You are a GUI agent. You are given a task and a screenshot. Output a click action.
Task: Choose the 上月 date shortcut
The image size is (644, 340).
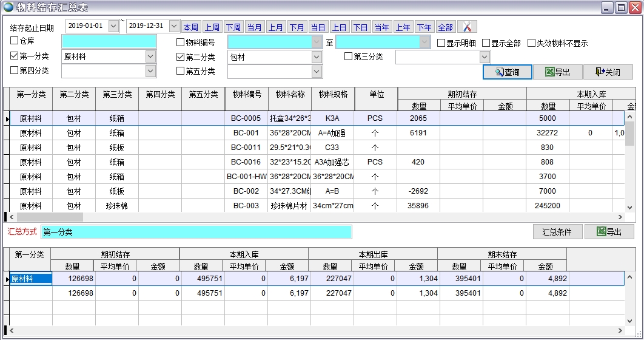click(275, 27)
